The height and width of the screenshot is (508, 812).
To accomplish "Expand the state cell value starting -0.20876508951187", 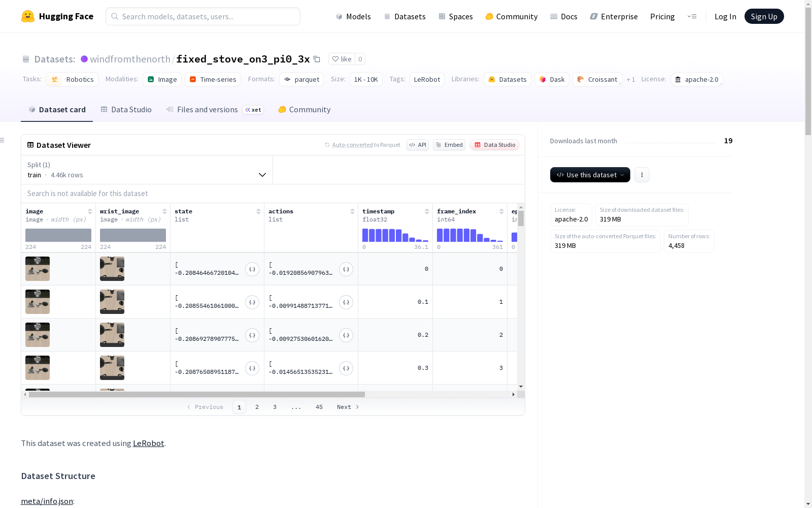I will [x=252, y=368].
